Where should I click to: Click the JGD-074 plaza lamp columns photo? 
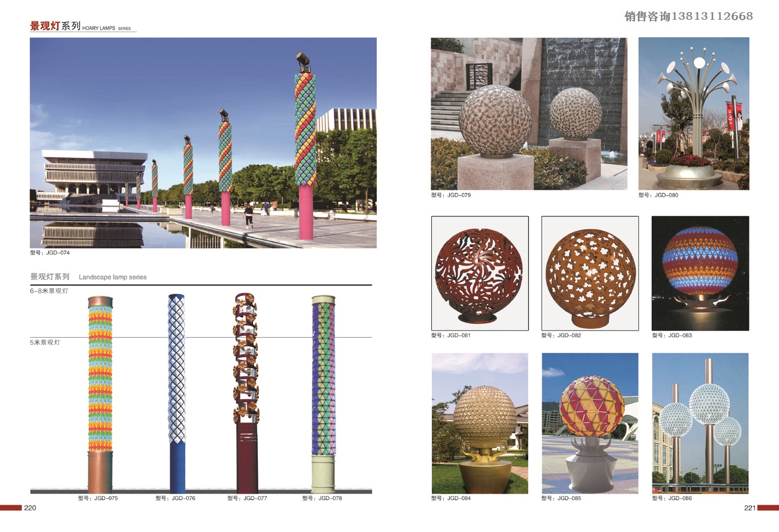(203, 143)
